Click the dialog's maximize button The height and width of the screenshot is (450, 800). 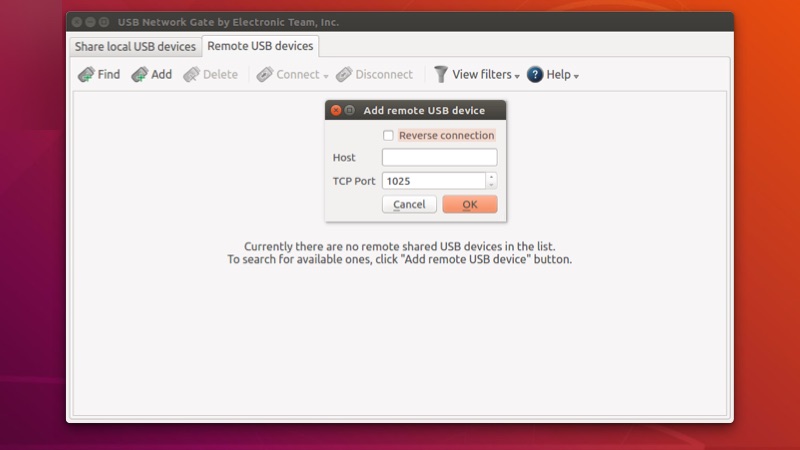pos(349,110)
